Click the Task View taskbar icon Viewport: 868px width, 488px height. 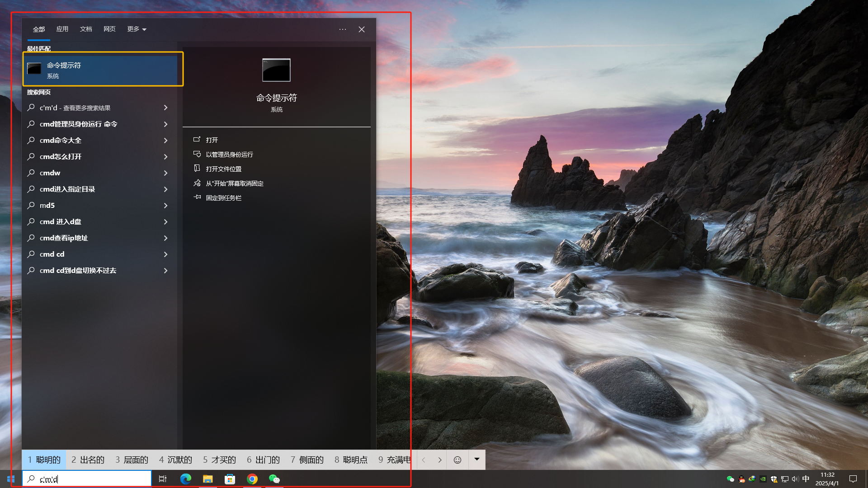click(163, 479)
